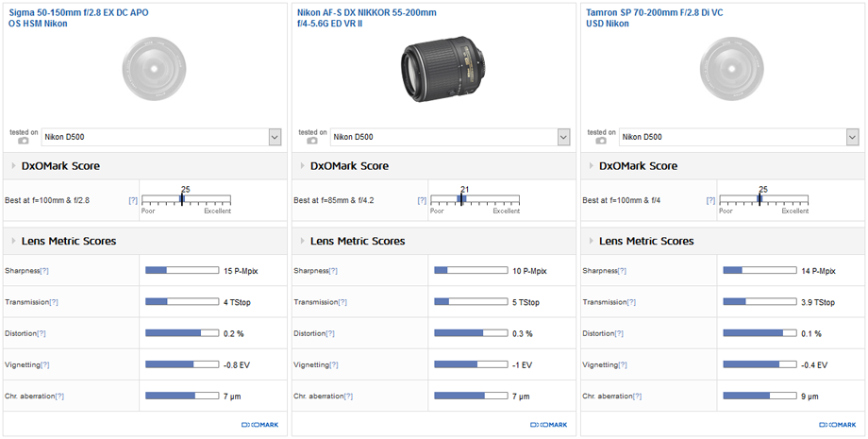The height and width of the screenshot is (439, 868).
Task: Click the camera icon under Nikon's tested on
Action: click(x=312, y=141)
